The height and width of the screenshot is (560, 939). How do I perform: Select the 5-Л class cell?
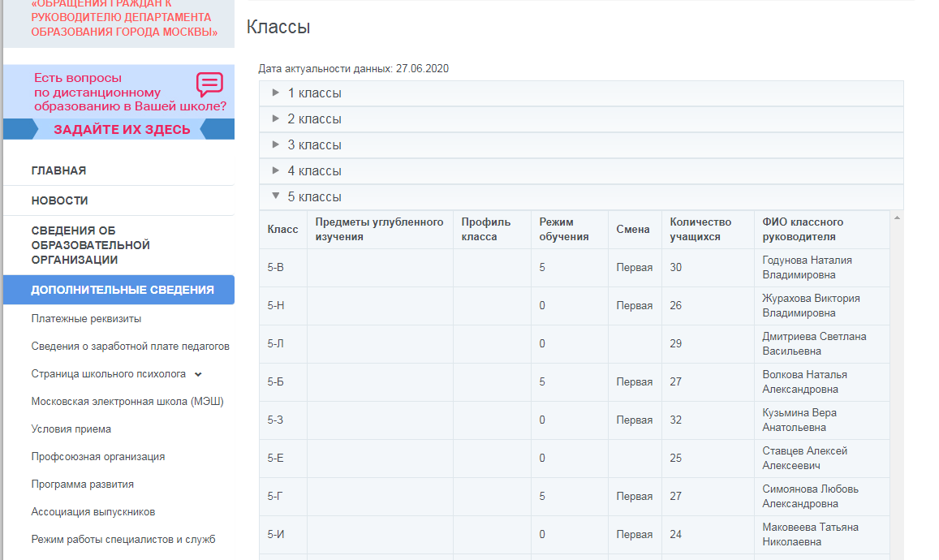tap(283, 344)
